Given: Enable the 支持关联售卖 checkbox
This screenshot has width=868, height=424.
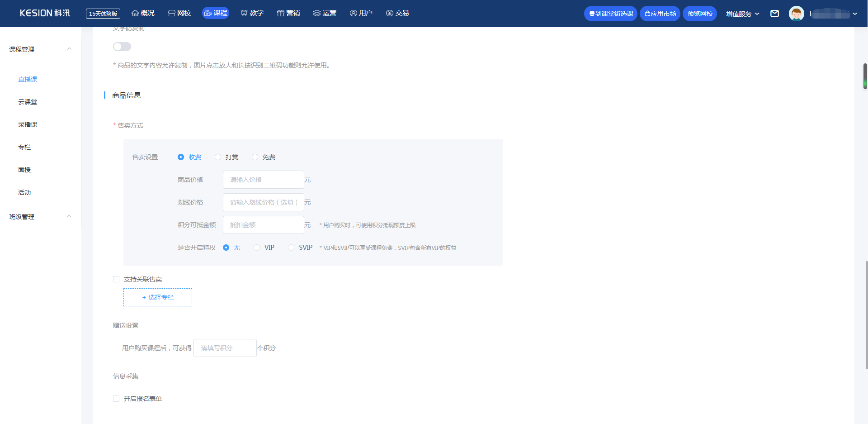Looking at the screenshot, I should pyautogui.click(x=116, y=279).
